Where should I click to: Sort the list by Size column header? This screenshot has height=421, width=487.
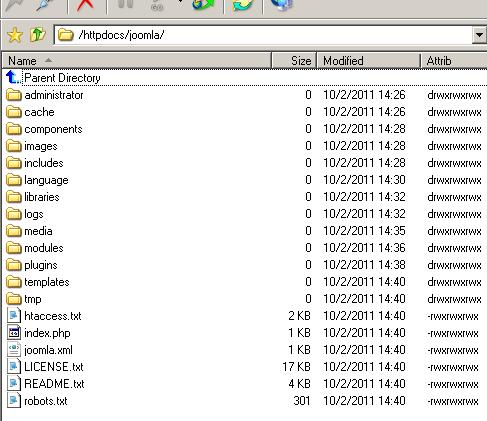coord(294,61)
